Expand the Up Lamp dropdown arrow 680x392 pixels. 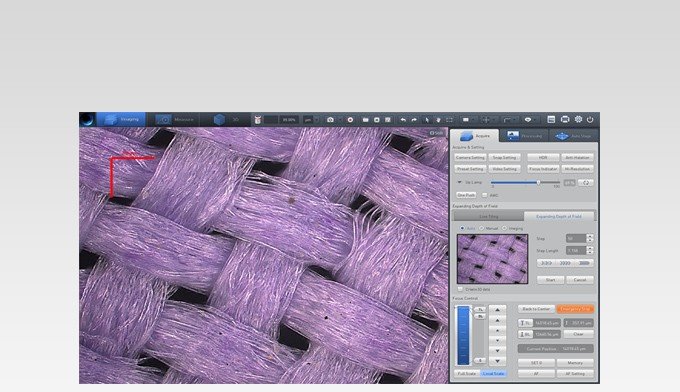tap(459, 183)
